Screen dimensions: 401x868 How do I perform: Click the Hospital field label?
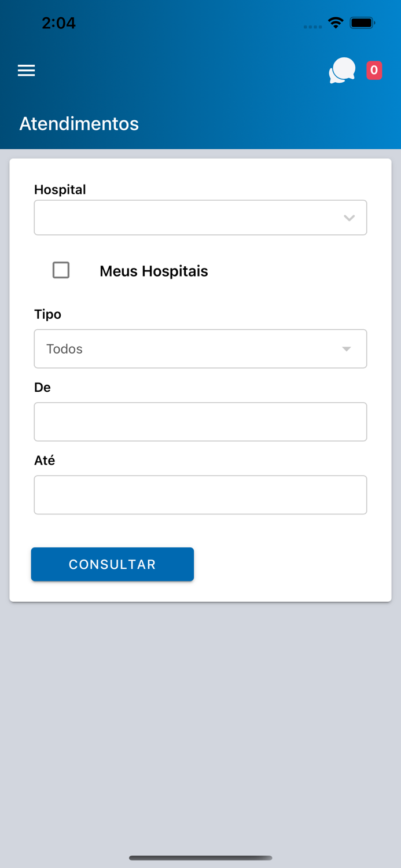coord(60,189)
